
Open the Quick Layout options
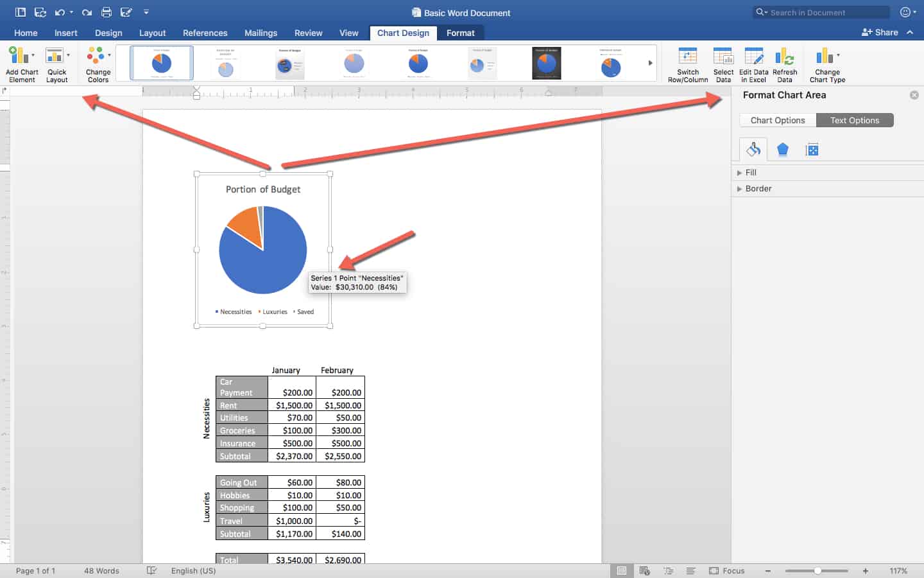tap(56, 63)
